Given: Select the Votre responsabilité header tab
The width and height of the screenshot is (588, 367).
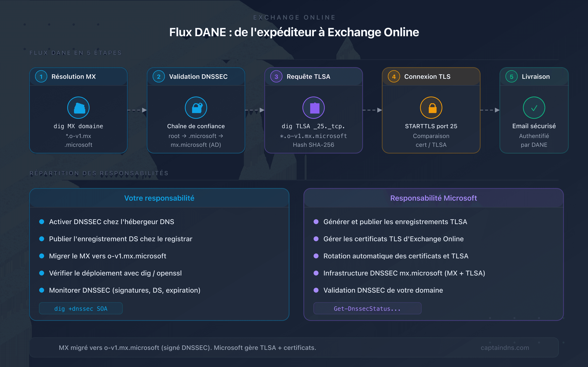Looking at the screenshot, I should click(x=159, y=198).
